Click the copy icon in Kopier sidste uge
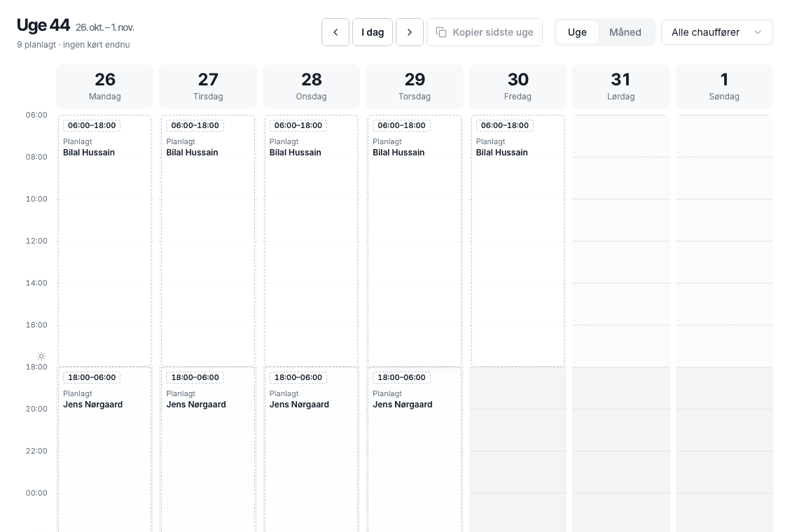The image size is (790, 532). pos(441,32)
